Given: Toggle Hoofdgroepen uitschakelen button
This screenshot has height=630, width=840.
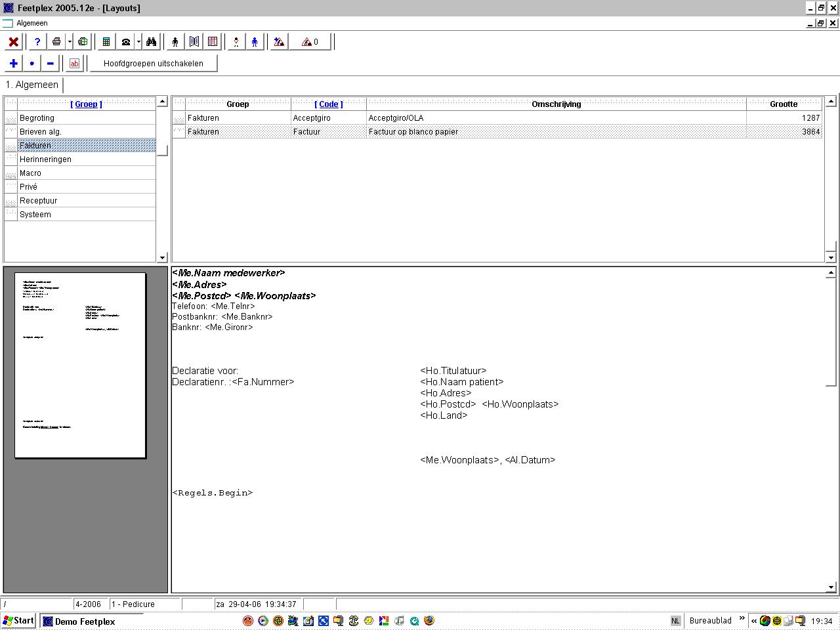Looking at the screenshot, I should click(153, 64).
